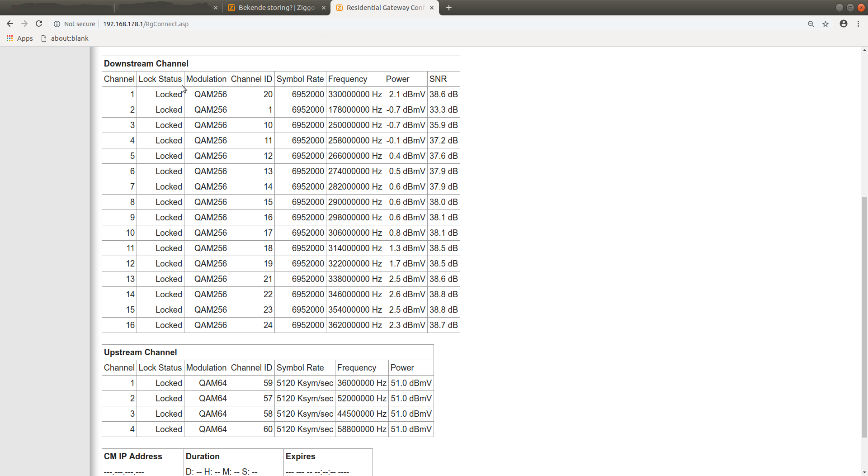Image resolution: width=868 pixels, height=476 pixels.
Task: Select frequency 266000000 Hz cell
Action: 355,156
